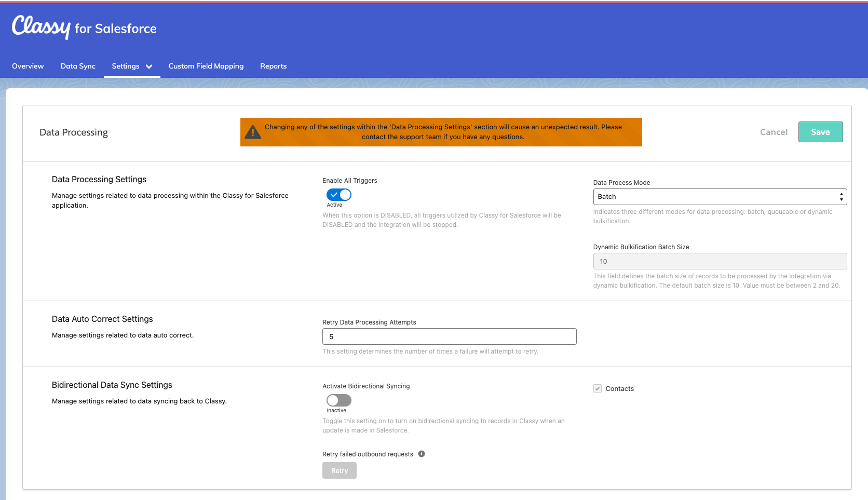
Task: Open the Reports tab
Action: (x=273, y=66)
